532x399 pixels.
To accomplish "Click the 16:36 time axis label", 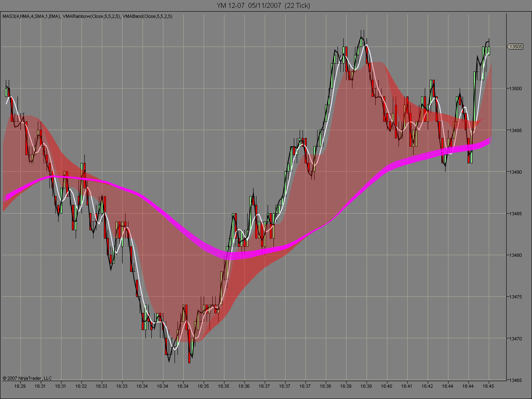I will (244, 386).
